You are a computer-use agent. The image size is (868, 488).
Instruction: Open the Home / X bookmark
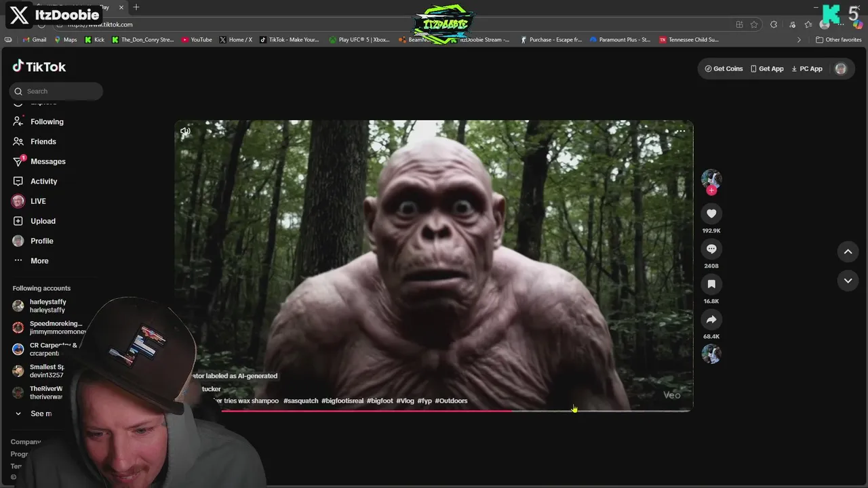[x=235, y=40]
